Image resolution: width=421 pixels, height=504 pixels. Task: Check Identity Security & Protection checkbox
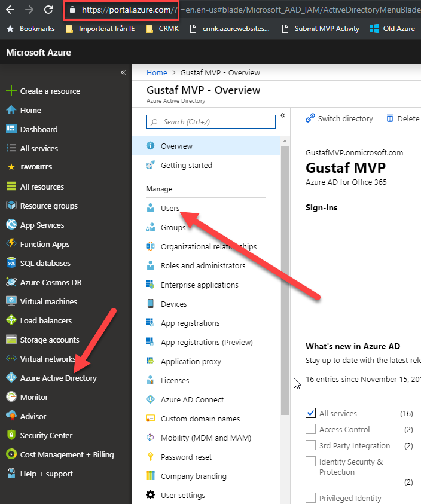[x=310, y=461]
